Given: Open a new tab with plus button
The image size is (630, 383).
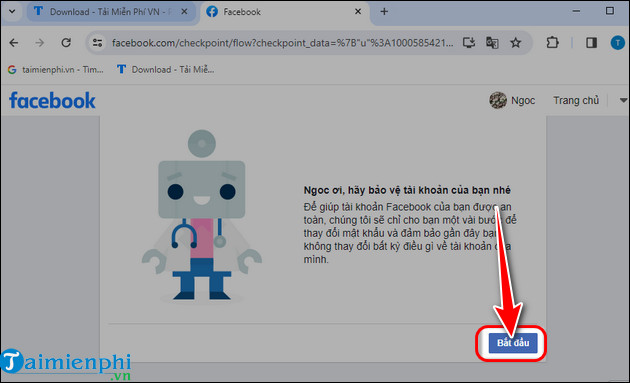Looking at the screenshot, I should click(384, 12).
